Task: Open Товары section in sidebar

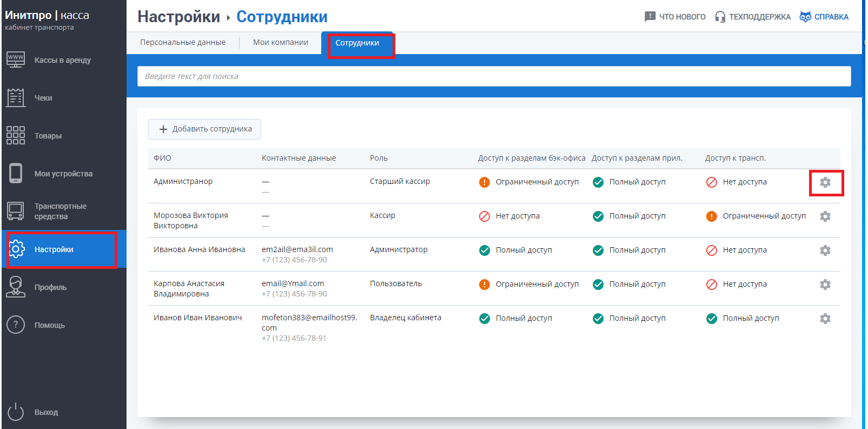Action: tap(48, 136)
